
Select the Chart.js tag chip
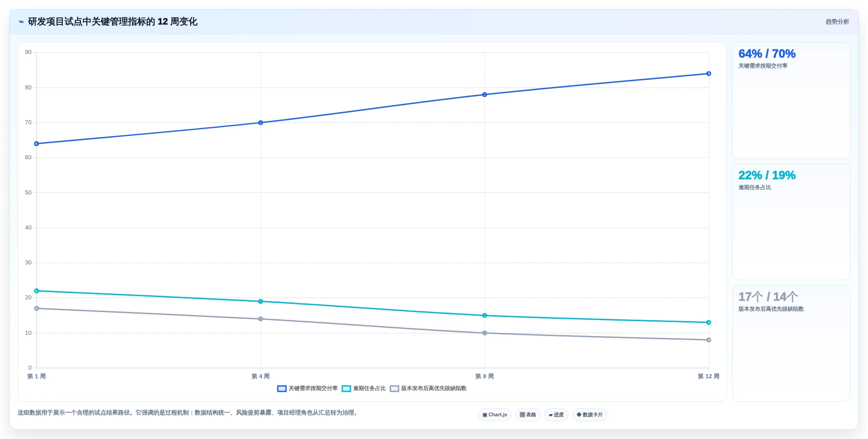click(495, 415)
